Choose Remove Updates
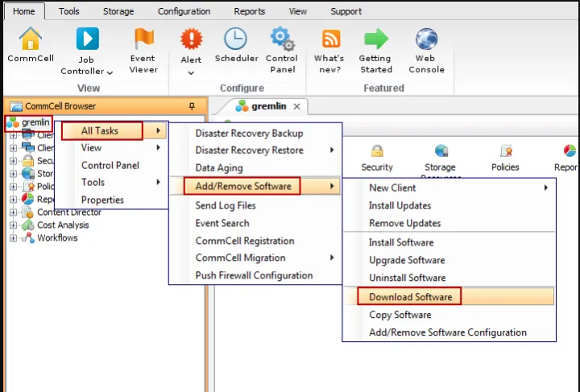580x392 pixels. (449, 223)
